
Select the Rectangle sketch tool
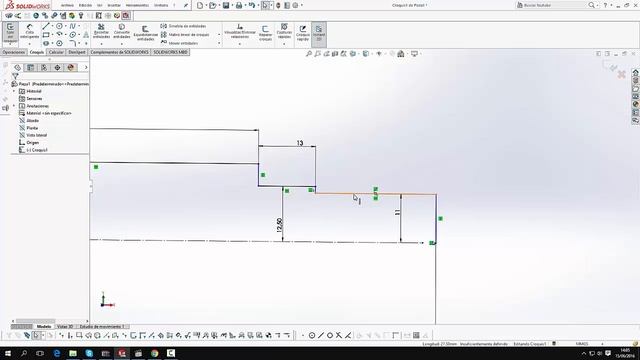[46, 35]
